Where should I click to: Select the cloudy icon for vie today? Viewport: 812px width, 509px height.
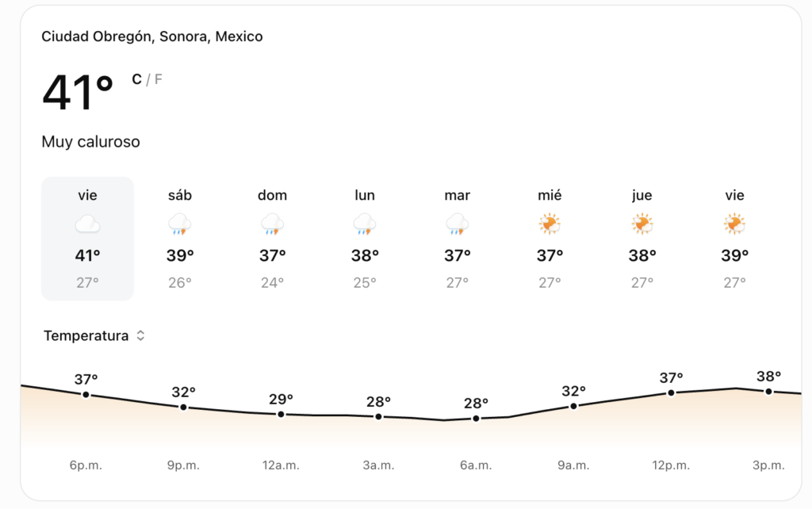click(87, 224)
